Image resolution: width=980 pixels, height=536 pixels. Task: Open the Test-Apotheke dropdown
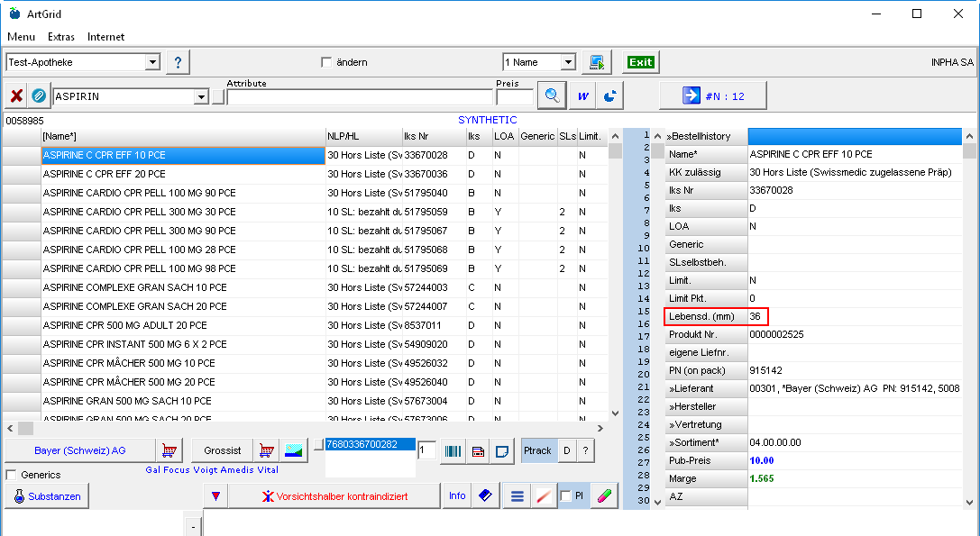point(152,62)
